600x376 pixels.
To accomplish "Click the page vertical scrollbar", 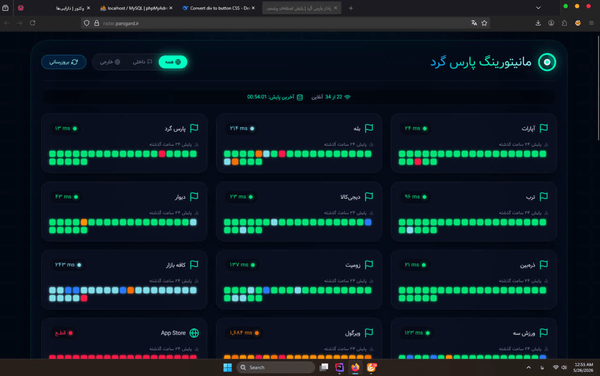I will (598, 88).
